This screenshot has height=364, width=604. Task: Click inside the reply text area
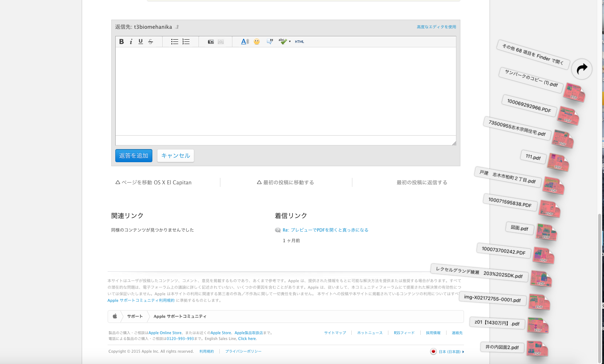(286, 91)
